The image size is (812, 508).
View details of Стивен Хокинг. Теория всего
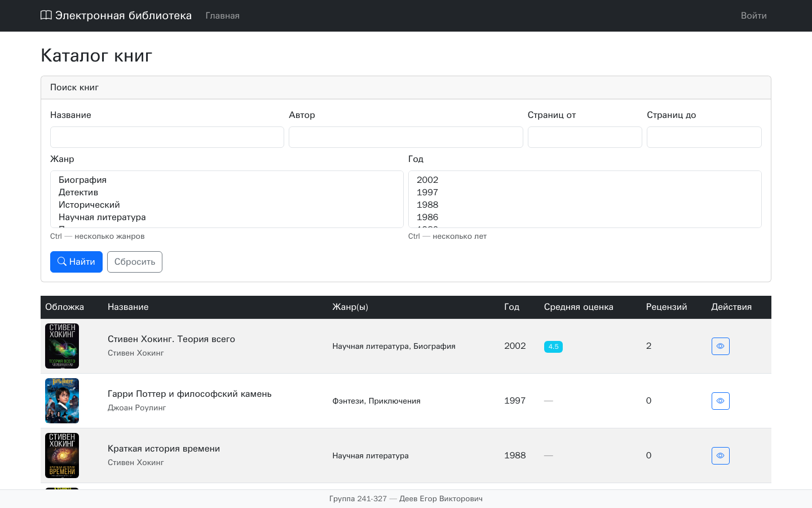pyautogui.click(x=720, y=346)
